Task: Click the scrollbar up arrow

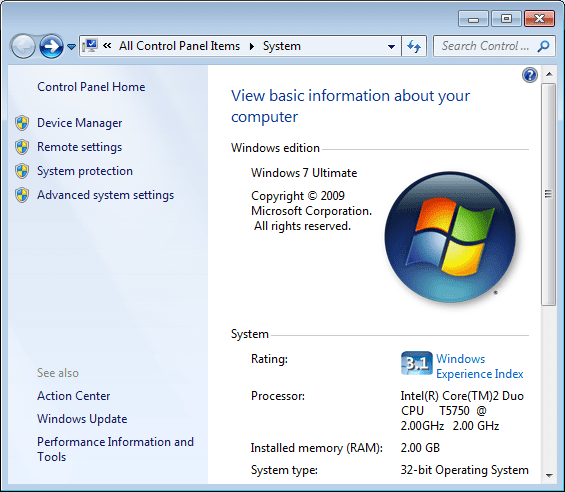Action: pos(549,74)
